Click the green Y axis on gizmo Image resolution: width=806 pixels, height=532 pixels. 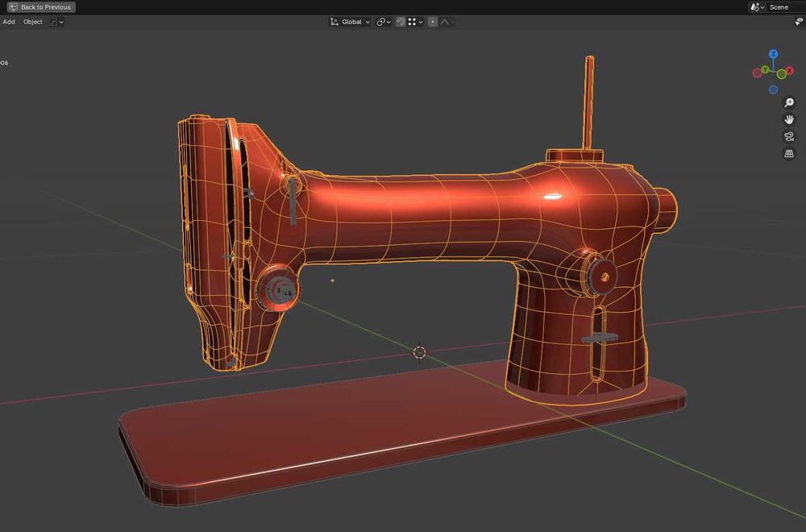[x=766, y=69]
